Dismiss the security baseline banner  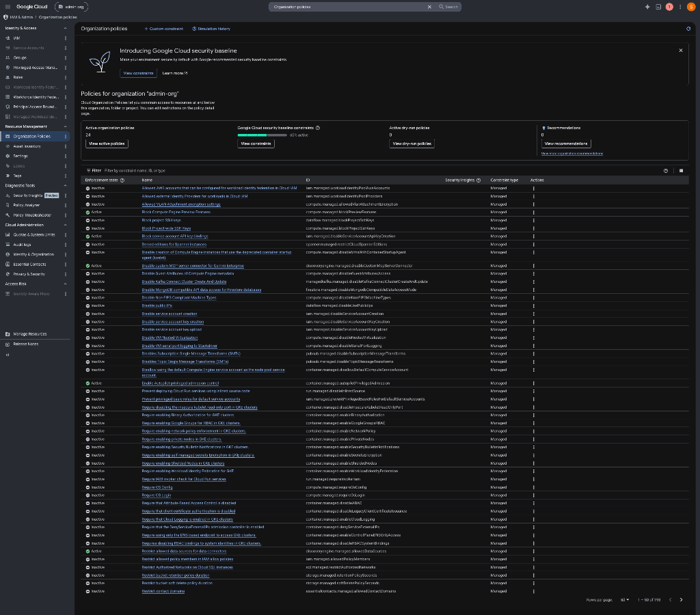click(681, 51)
